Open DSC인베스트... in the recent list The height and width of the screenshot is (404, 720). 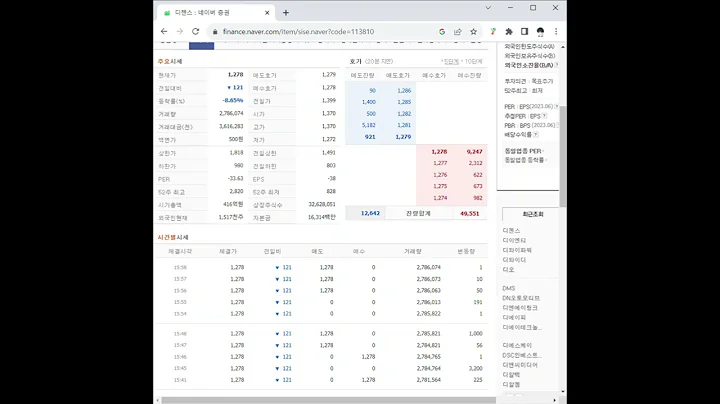pos(522,355)
